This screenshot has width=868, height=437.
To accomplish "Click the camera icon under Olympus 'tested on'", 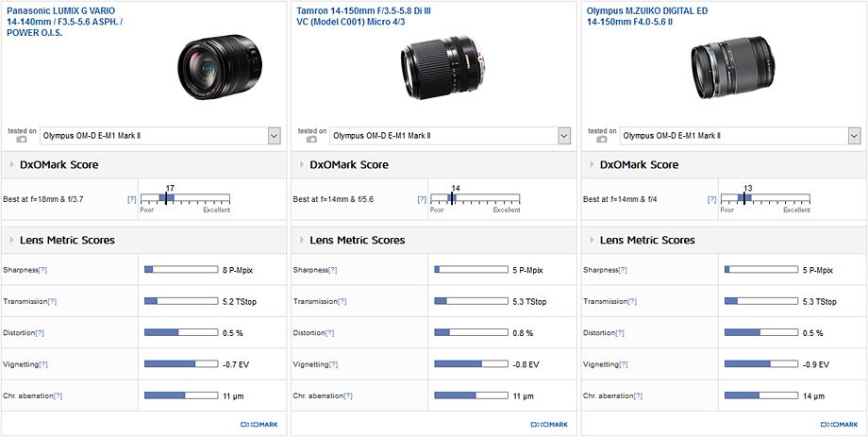I will coord(602,140).
